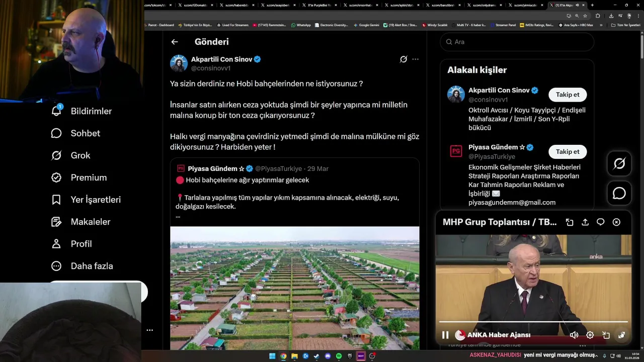644x362 pixels.
Task: Open Discord from taskbar
Action: [328, 356]
